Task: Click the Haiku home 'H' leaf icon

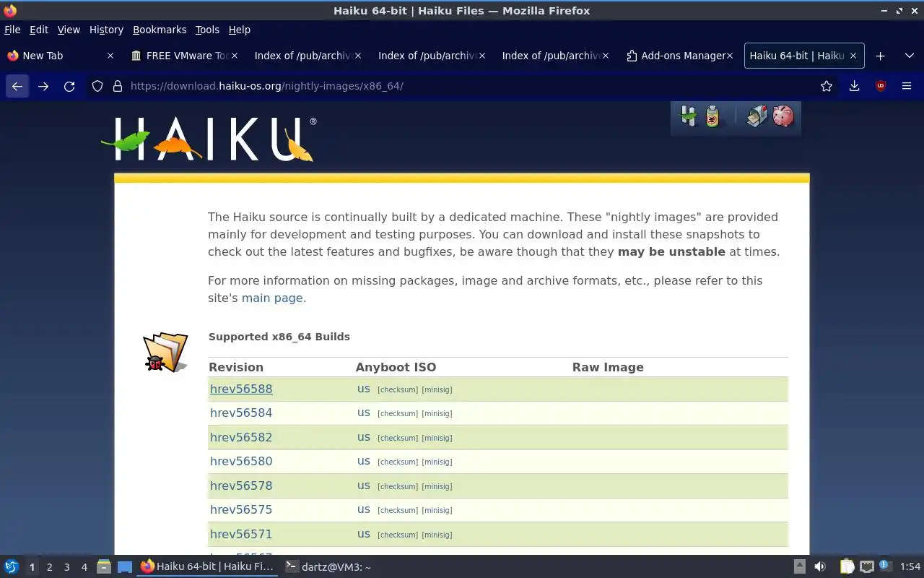Action: point(688,116)
